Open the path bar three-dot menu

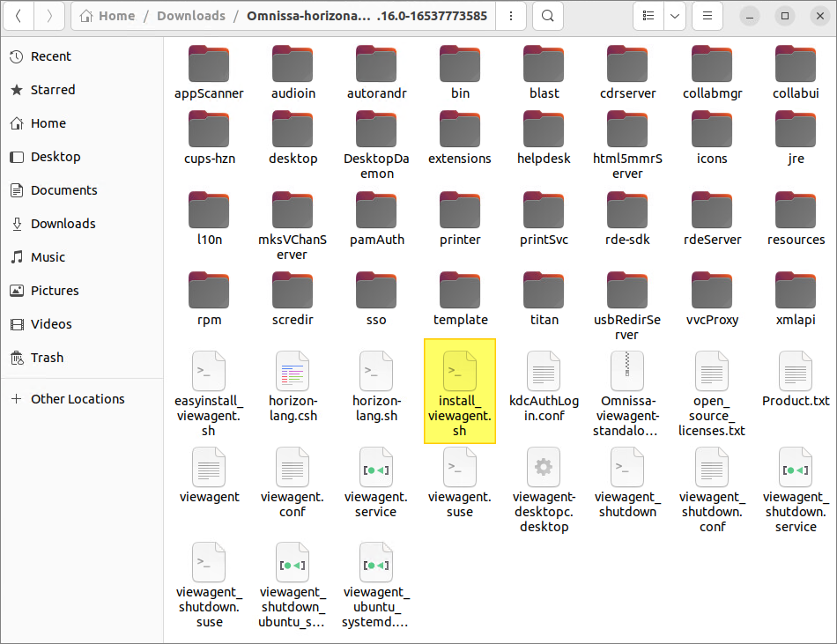click(x=512, y=16)
